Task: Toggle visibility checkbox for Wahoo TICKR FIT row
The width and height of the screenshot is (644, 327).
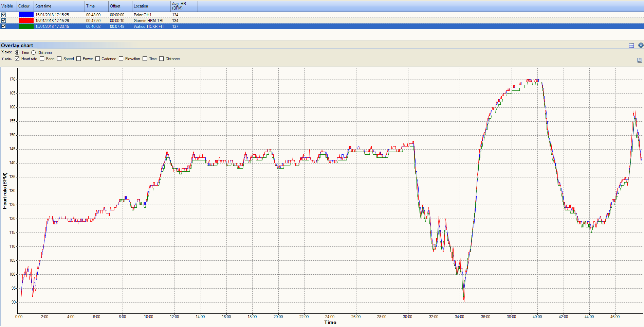Action: (3, 26)
